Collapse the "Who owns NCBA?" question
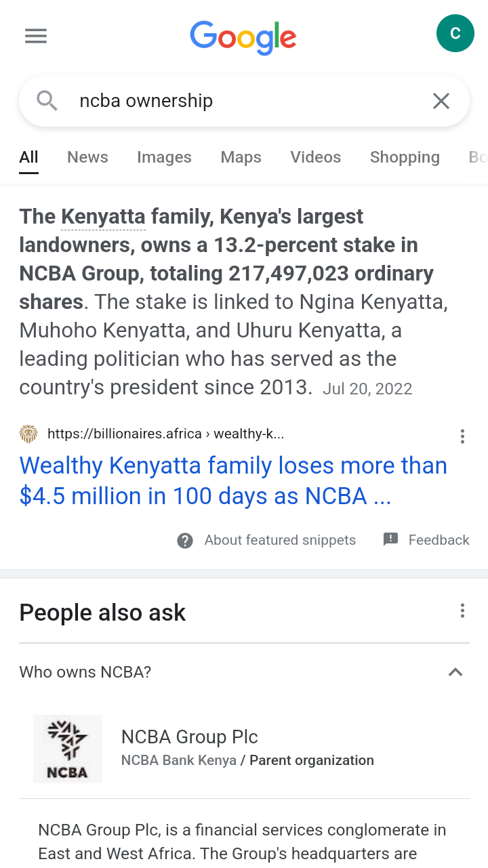488x868 pixels. click(x=455, y=672)
